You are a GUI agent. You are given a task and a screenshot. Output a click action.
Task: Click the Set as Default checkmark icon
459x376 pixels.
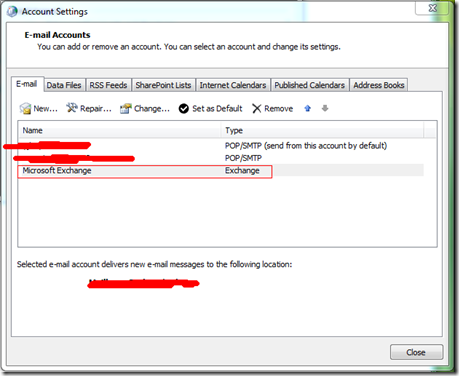pyautogui.click(x=184, y=109)
